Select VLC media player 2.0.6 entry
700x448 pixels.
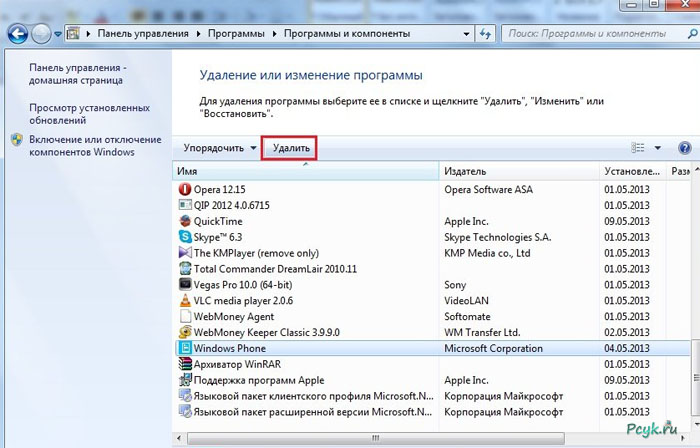(243, 301)
